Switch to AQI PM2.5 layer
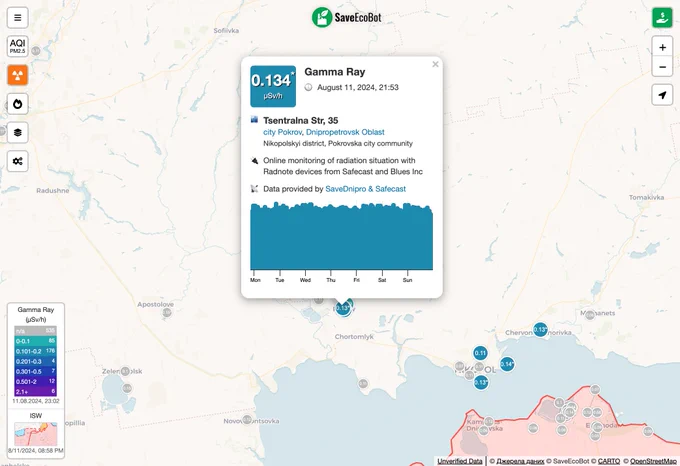This screenshot has height=466, width=680. 17,46
